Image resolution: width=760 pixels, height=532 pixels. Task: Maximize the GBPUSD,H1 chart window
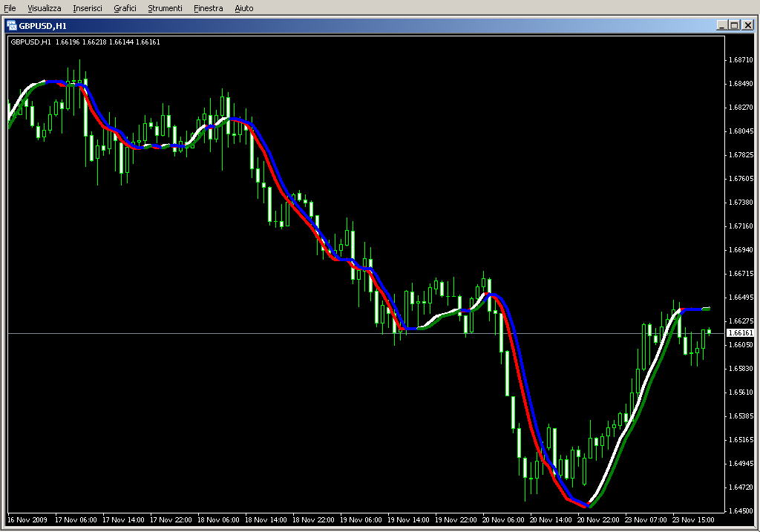[734, 25]
